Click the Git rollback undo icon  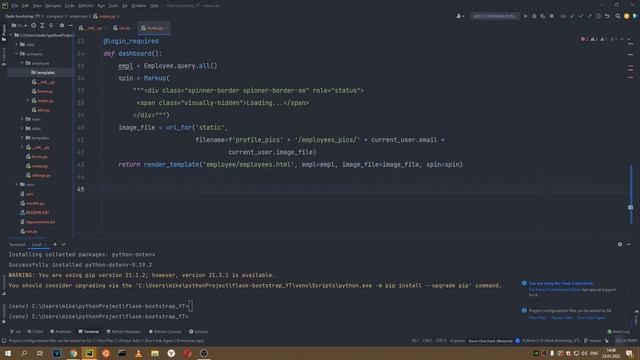607,16
